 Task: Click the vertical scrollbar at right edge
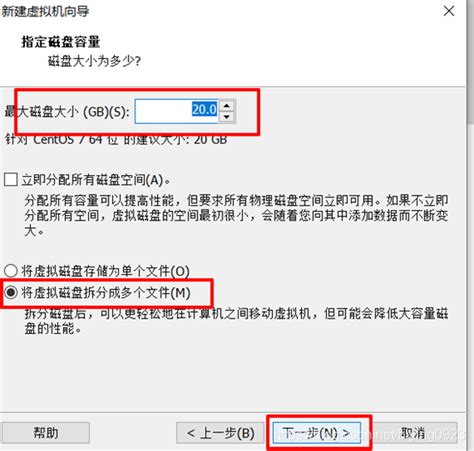click(470, 225)
